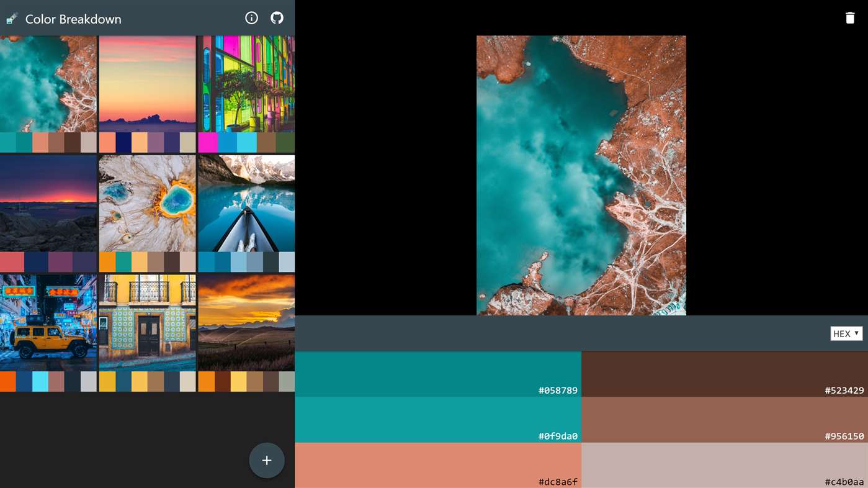Click the Color Breakdown paint tube logo
This screenshot has height=488, width=868.
[x=11, y=18]
